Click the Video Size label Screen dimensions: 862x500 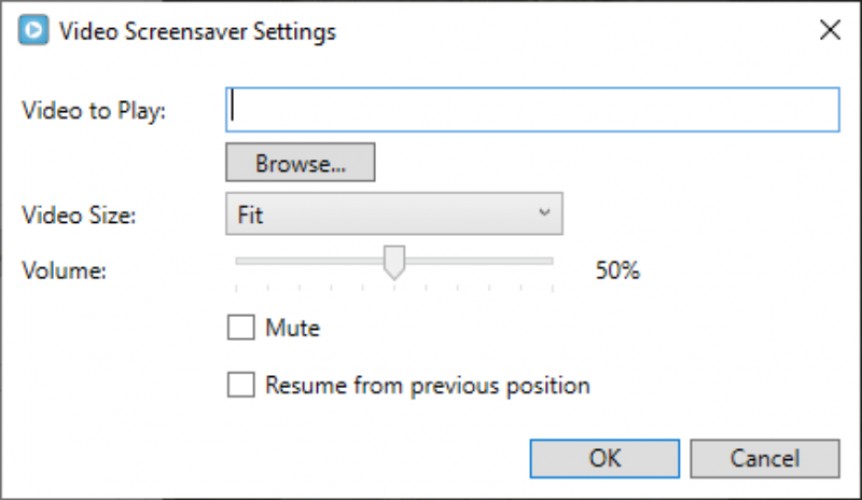pos(79,215)
